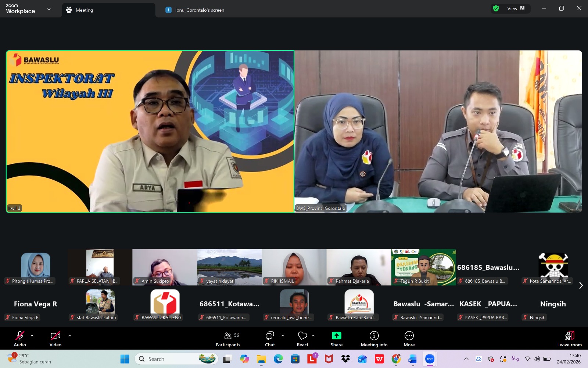588x368 pixels.
Task: Open File Explorer from the taskbar
Action: point(261,359)
